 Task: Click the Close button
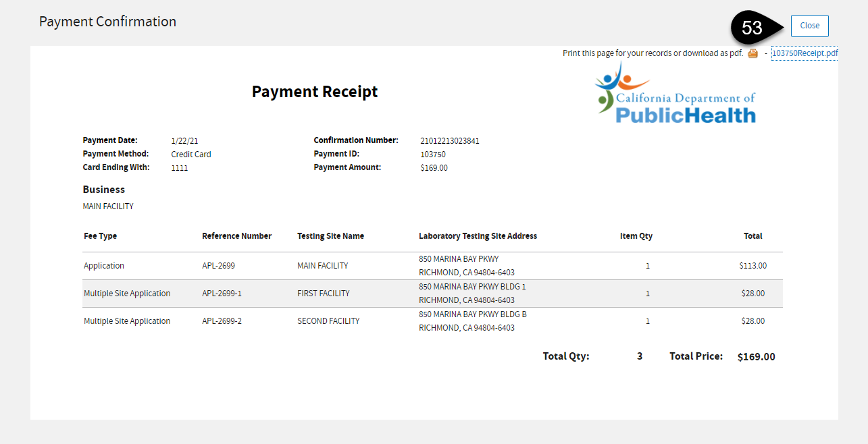(809, 25)
